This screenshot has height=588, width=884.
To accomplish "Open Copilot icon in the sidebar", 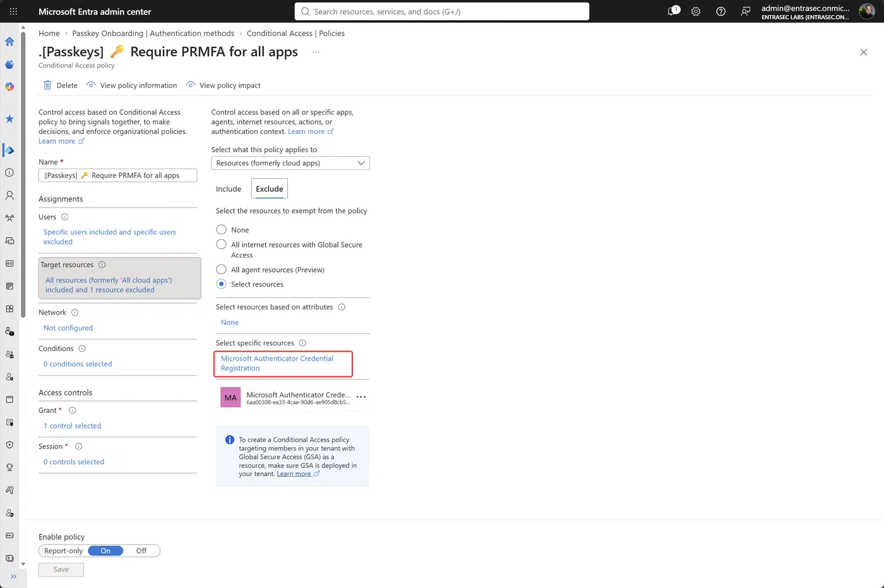I will 9,87.
